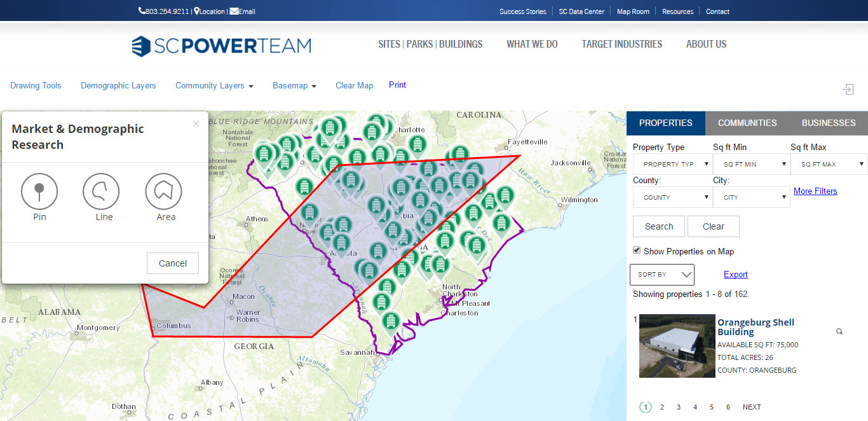Go to results page 5

coord(712,407)
